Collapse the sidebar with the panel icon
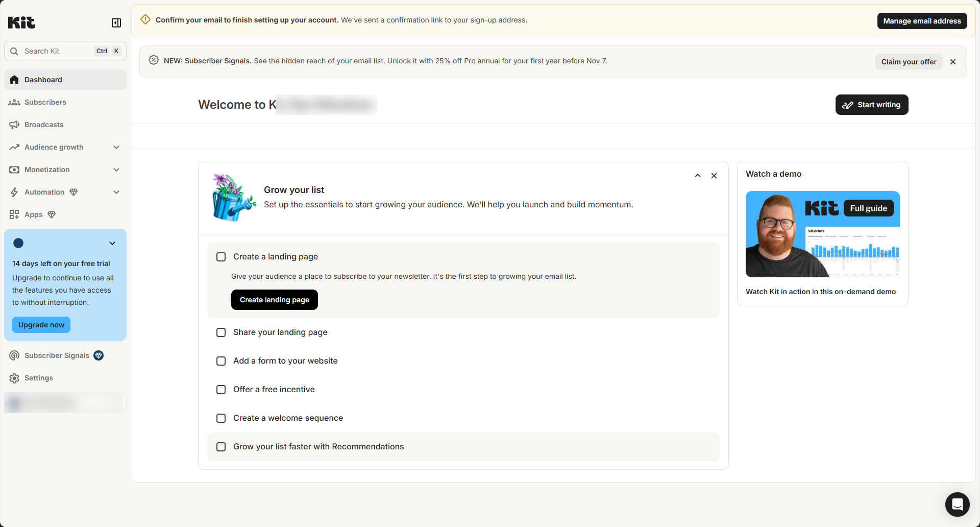Image resolution: width=980 pixels, height=527 pixels. point(116,22)
